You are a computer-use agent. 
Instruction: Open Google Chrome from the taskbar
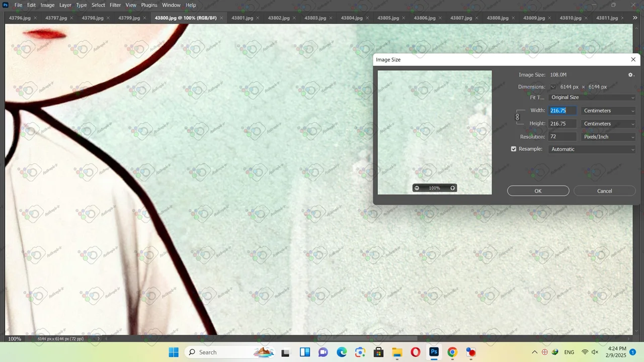pyautogui.click(x=452, y=352)
